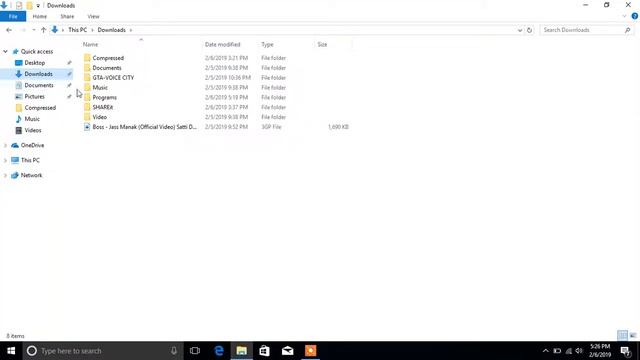The width and height of the screenshot is (640, 360).
Task: Open the Windows Start menu
Action: 11,351
